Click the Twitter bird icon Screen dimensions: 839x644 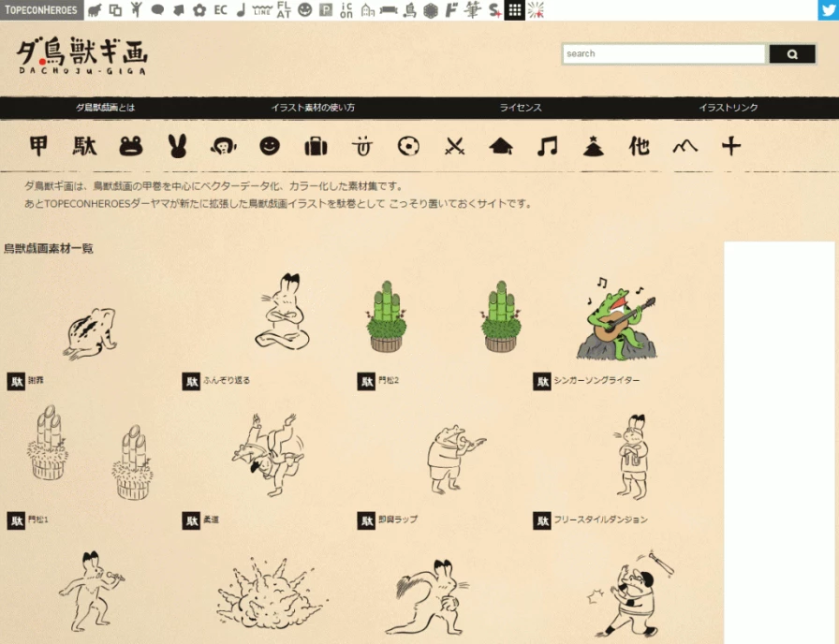pos(827,10)
